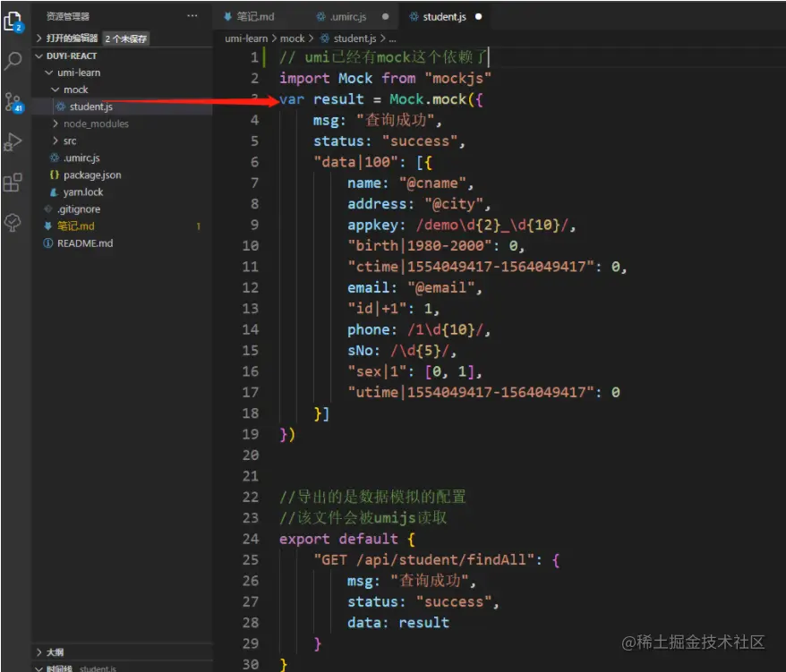
Task: Click the comment on line 1
Action: (383, 57)
